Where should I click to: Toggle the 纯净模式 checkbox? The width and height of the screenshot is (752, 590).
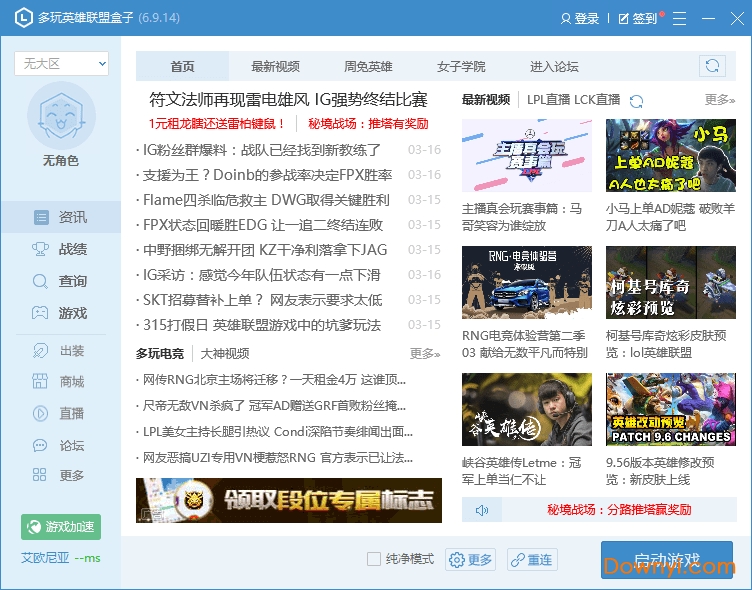(x=374, y=559)
